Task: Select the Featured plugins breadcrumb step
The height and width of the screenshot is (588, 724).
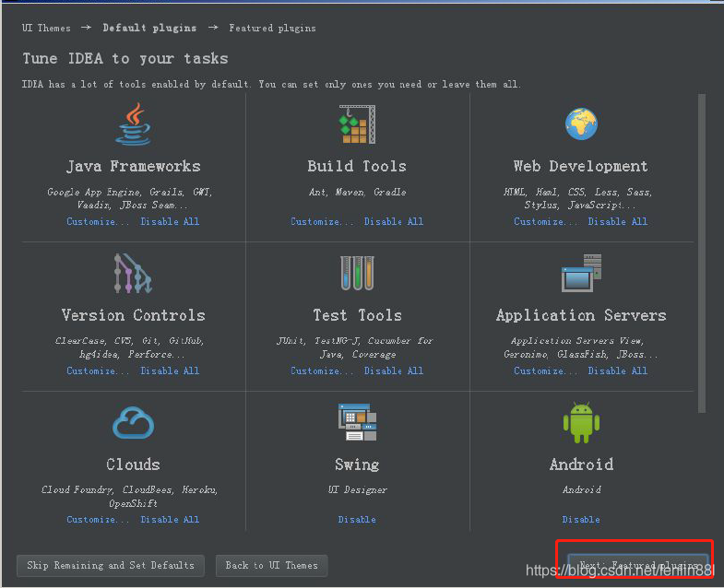Action: tap(272, 29)
